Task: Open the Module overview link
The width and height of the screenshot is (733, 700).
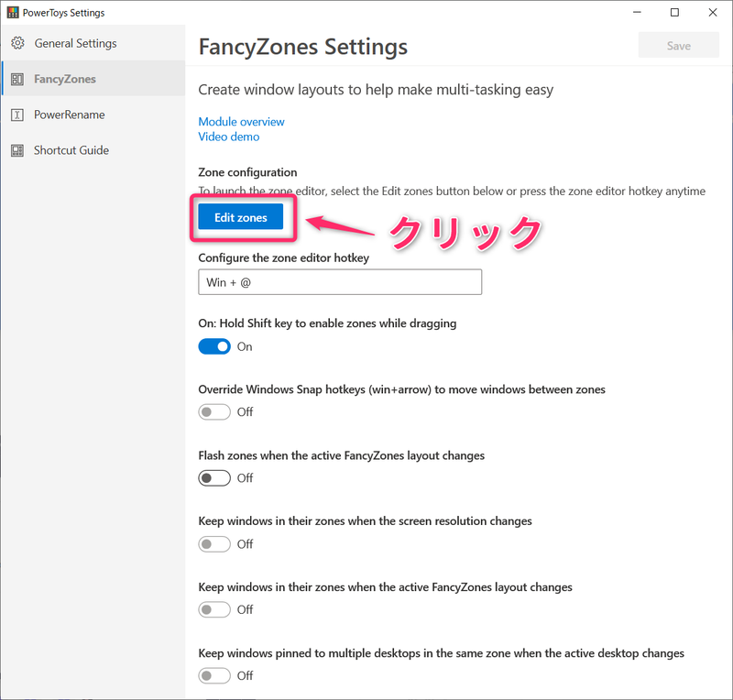Action: [241, 122]
